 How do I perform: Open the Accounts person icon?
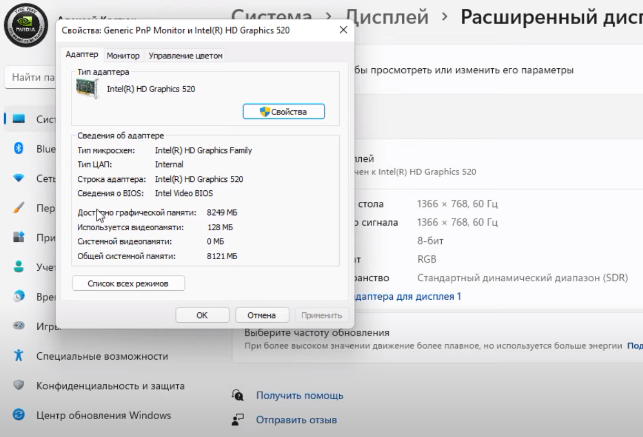tap(18, 266)
